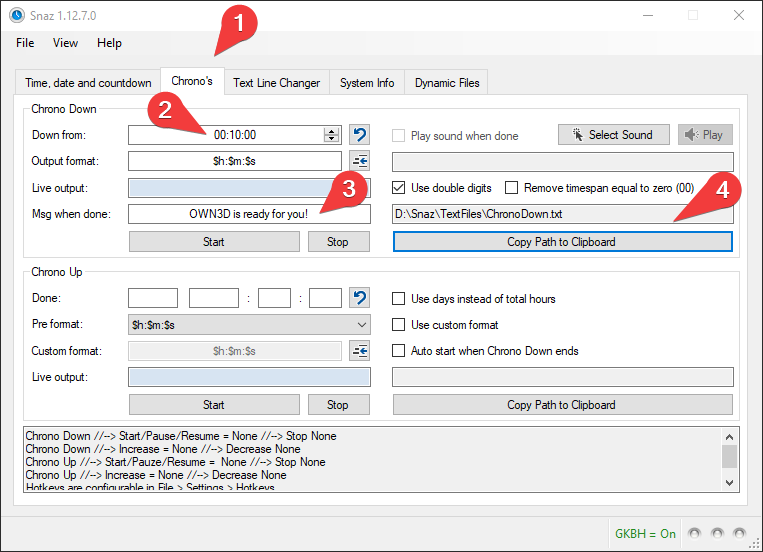
Task: Open the Chrono Up custom format editor icon
Action: click(x=360, y=351)
